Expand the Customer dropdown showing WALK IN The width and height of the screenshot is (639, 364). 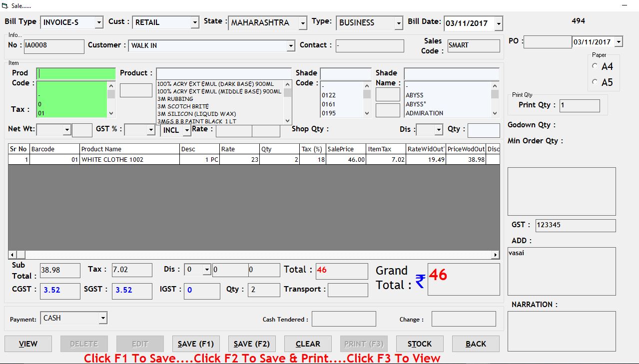[291, 46]
